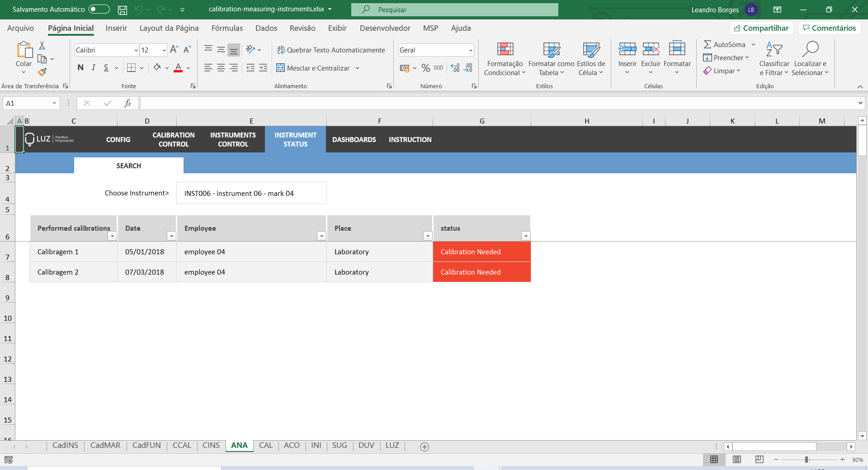868x470 pixels.
Task: Toggle bold formatting with N button
Action: click(x=80, y=68)
